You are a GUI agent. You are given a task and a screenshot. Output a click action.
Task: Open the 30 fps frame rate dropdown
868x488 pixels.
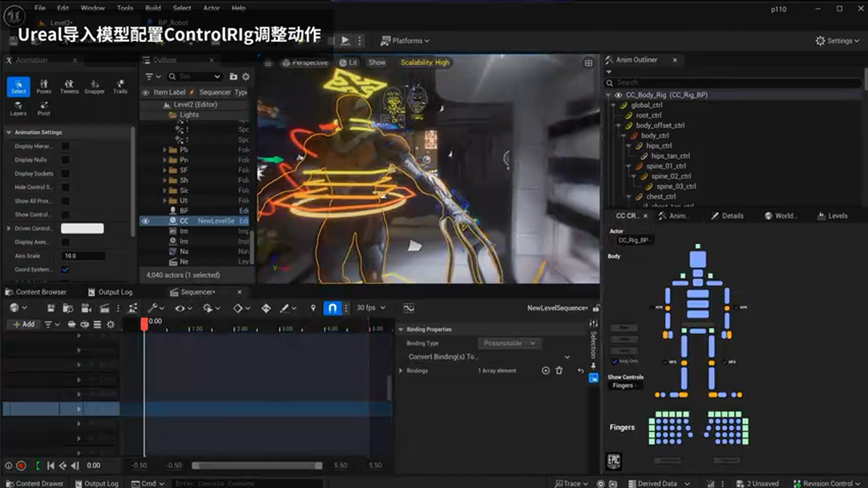pos(370,308)
